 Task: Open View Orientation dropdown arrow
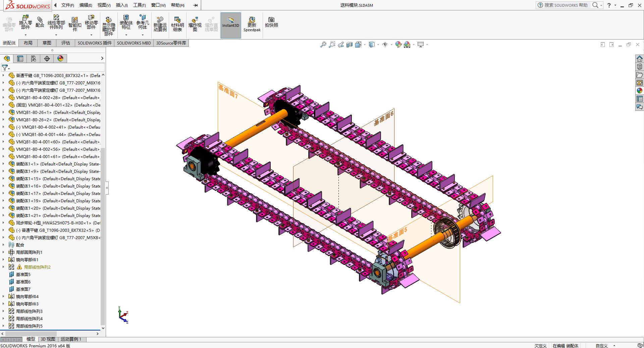(365, 45)
